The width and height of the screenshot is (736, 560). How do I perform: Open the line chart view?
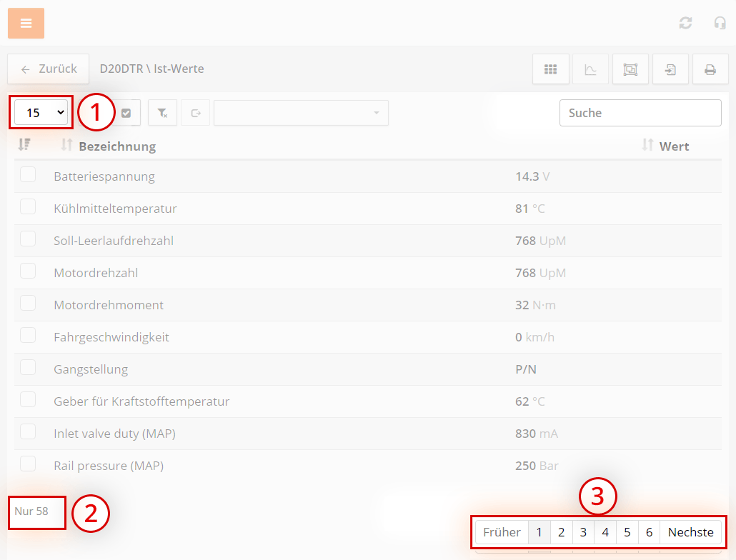590,69
